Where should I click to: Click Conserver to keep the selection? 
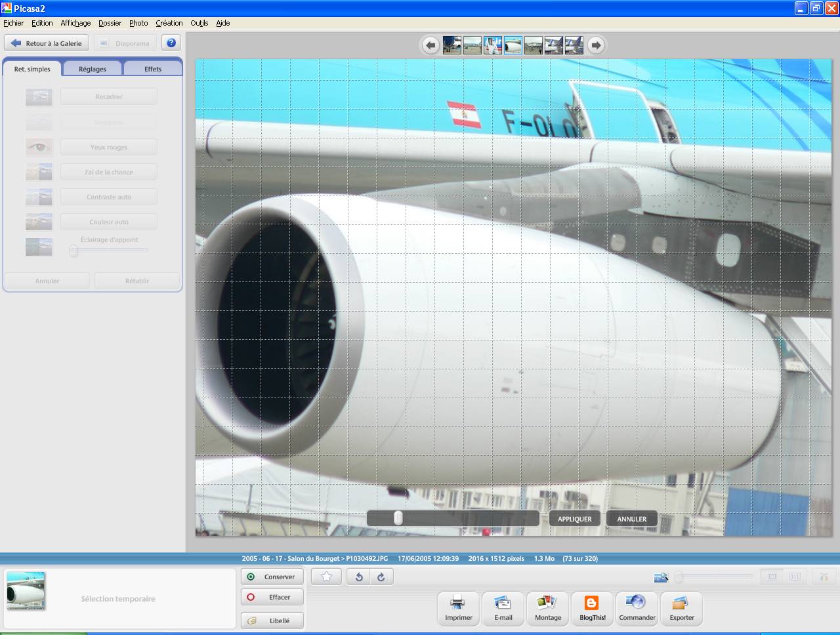click(x=272, y=577)
